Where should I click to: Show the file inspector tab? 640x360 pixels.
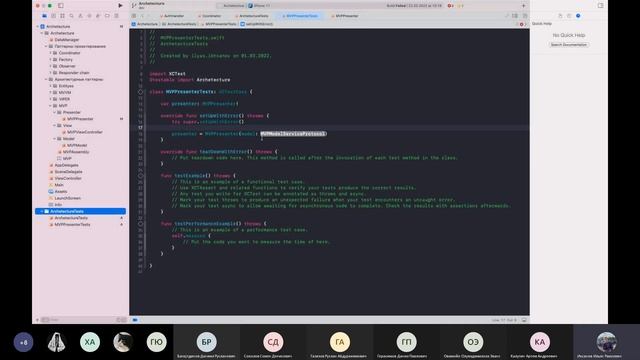[x=560, y=16]
